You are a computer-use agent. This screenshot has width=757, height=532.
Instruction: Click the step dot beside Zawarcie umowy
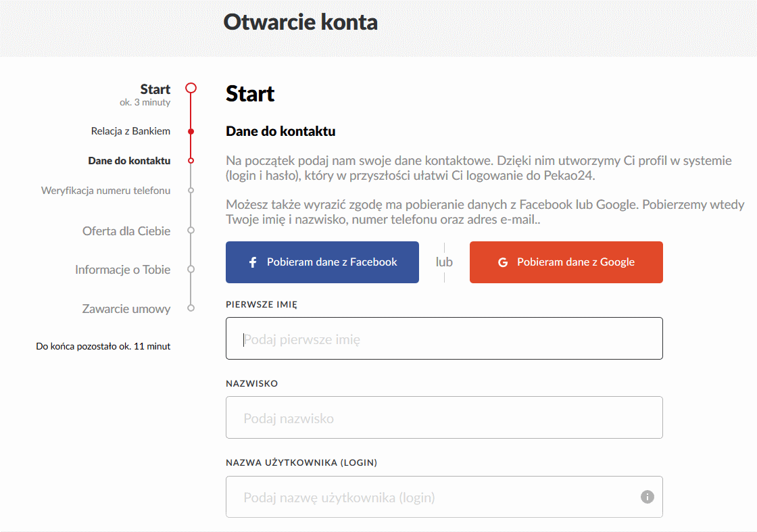pyautogui.click(x=191, y=308)
